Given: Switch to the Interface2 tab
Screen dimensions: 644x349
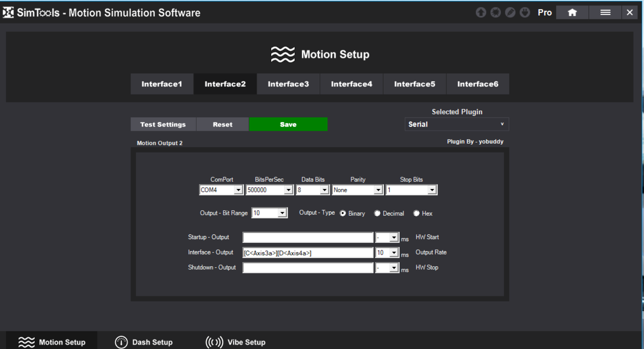Looking at the screenshot, I should [x=225, y=84].
